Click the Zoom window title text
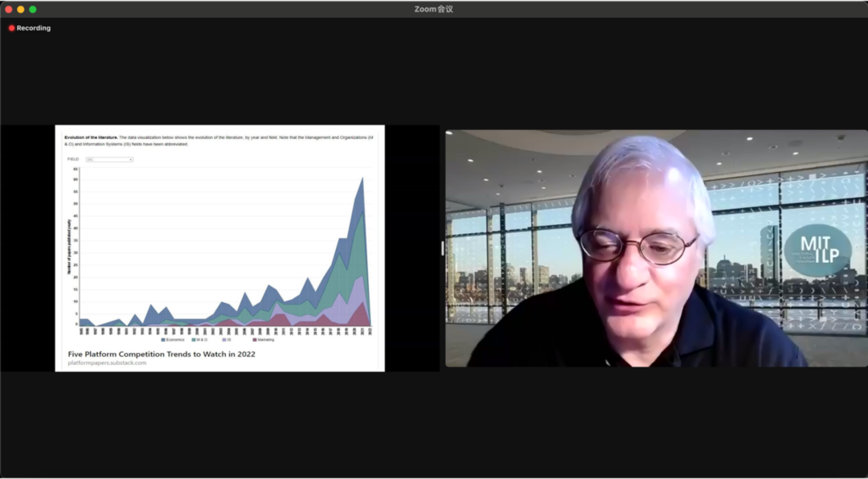Viewport: 868px width, 479px height. pos(434,9)
